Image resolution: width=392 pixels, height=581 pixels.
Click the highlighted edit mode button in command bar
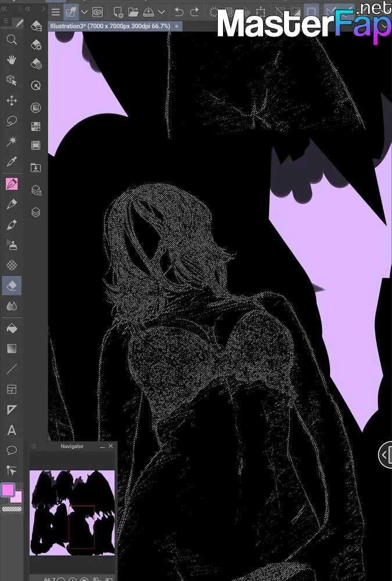tap(71, 12)
